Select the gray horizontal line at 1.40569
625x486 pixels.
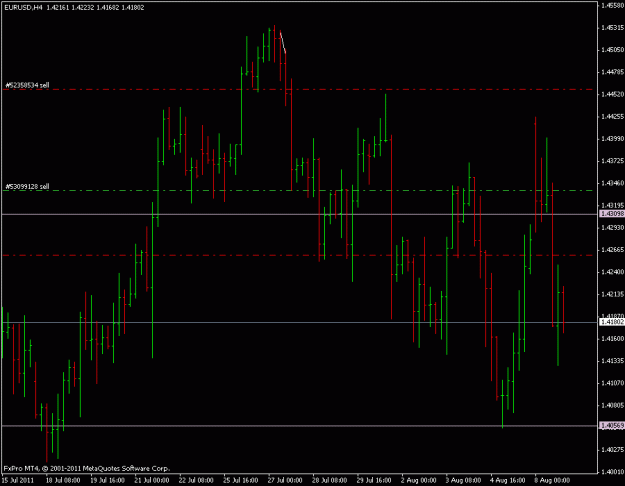[x=300, y=426]
